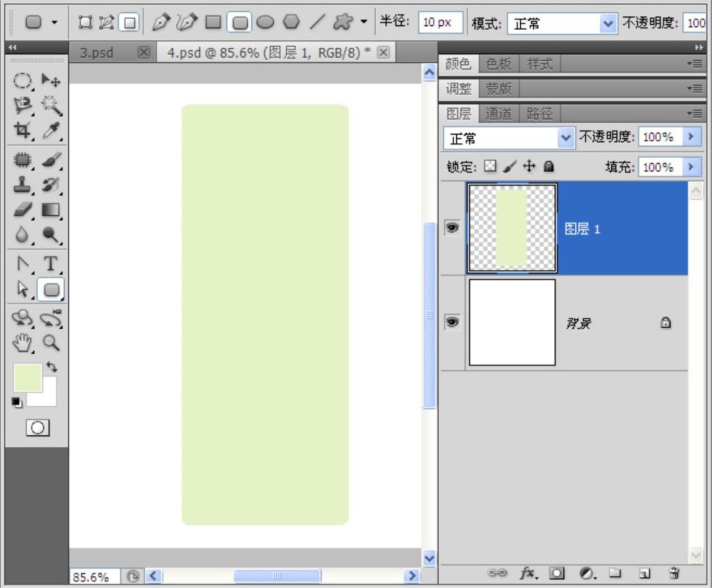Pick the Hand tool

tap(23, 342)
